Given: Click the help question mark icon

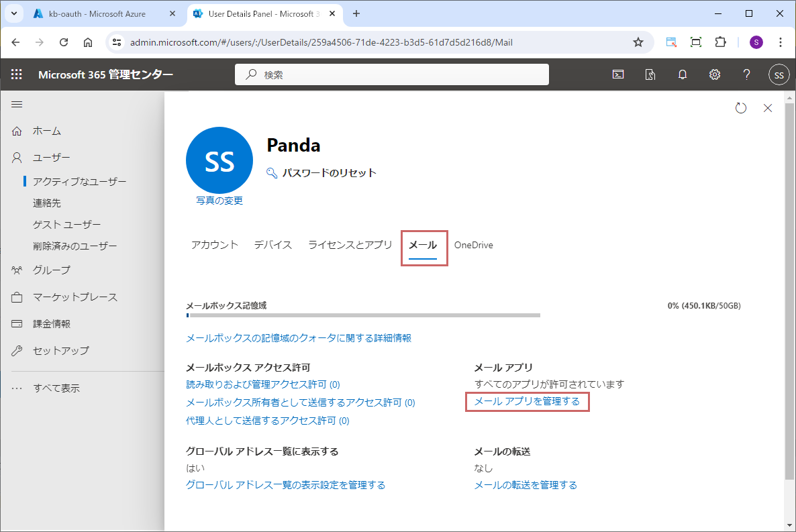Looking at the screenshot, I should tap(746, 74).
